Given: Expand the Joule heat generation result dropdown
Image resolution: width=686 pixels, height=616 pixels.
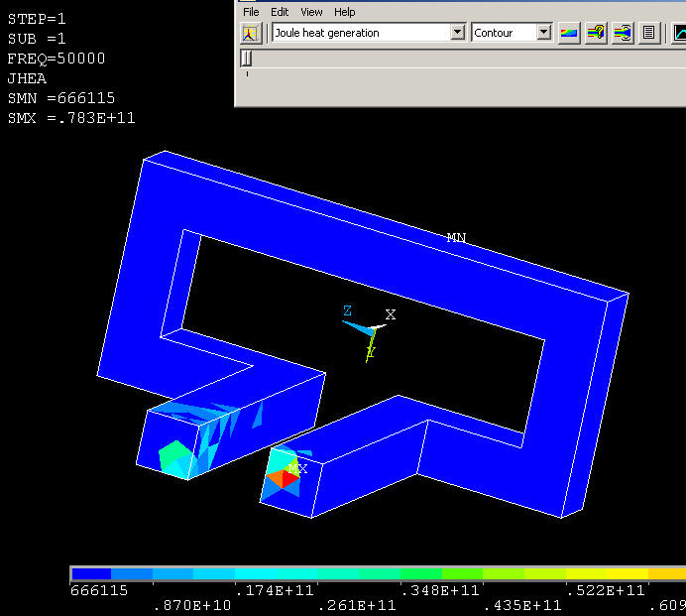Looking at the screenshot, I should click(x=457, y=32).
